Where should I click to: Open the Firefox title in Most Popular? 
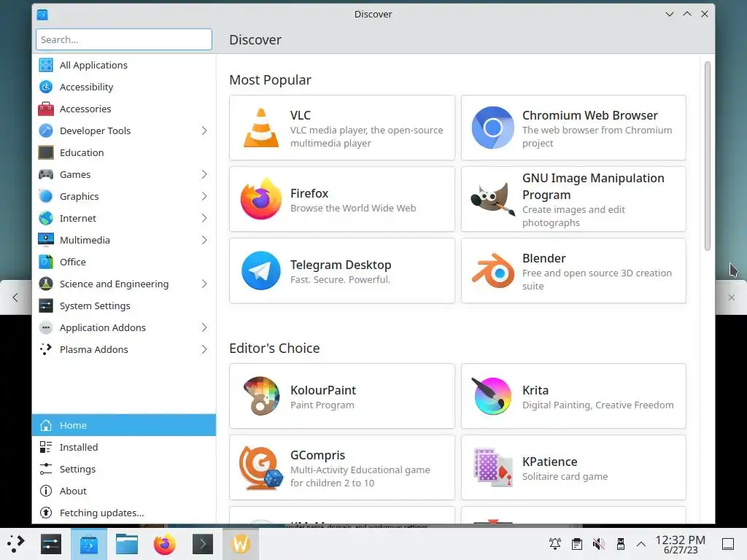pos(309,193)
